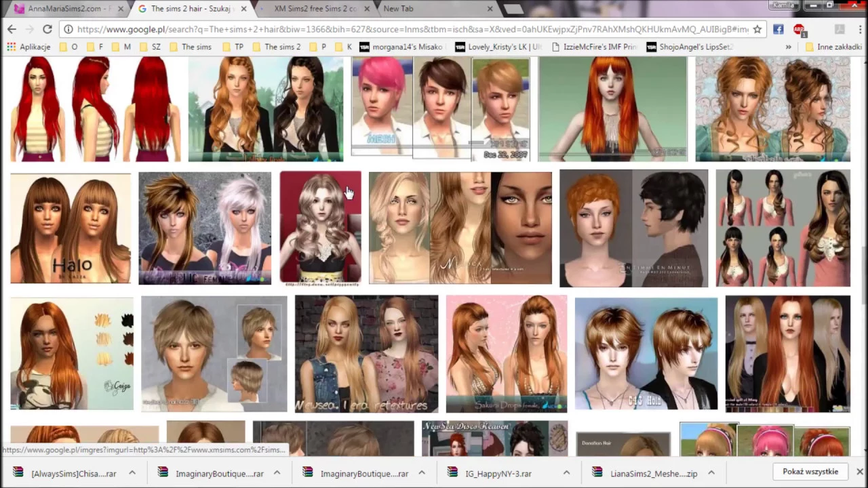Open the 'O' bookmark folder

[x=68, y=47]
